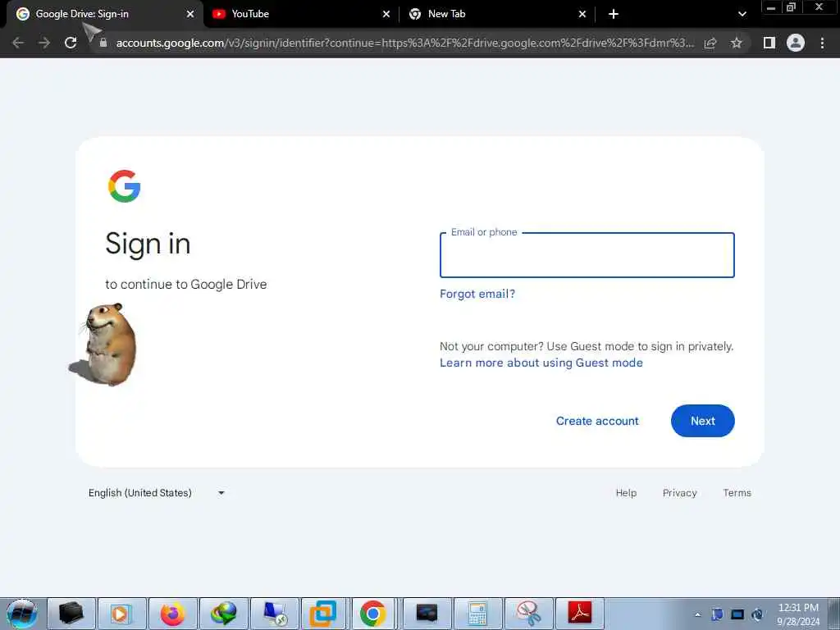Focus the Email or phone field
The height and width of the screenshot is (630, 840).
tap(587, 256)
